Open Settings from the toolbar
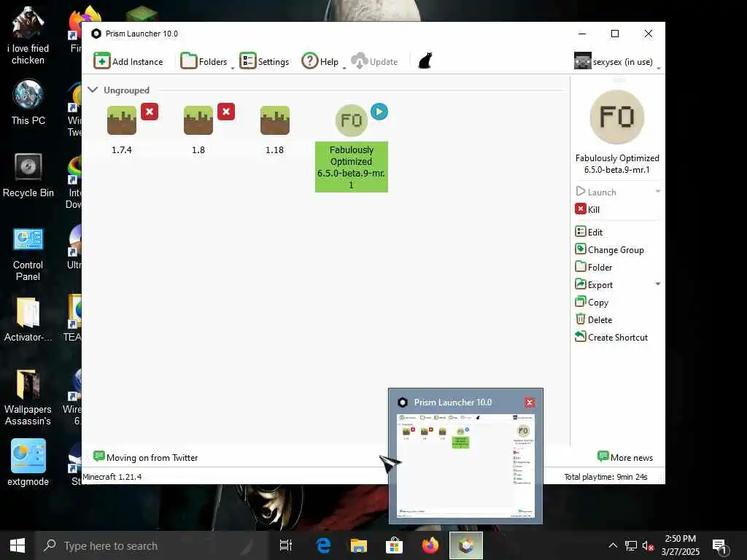The width and height of the screenshot is (747, 560). (264, 61)
